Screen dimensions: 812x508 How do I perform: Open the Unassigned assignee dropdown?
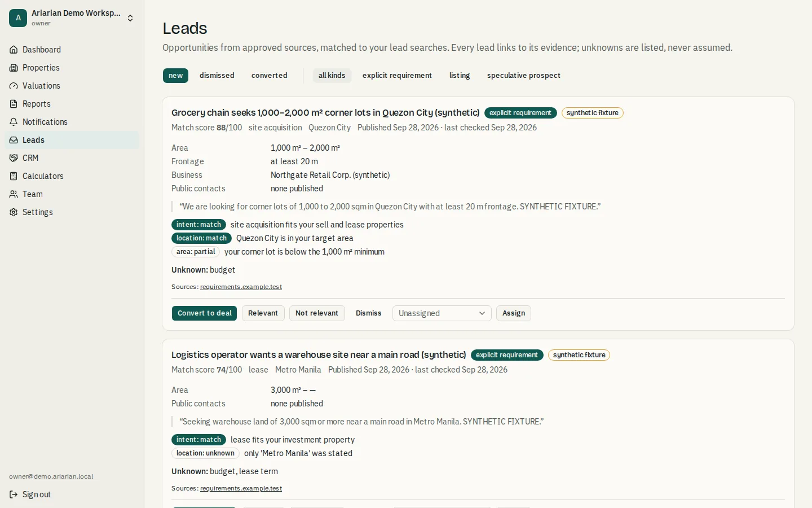(x=442, y=313)
